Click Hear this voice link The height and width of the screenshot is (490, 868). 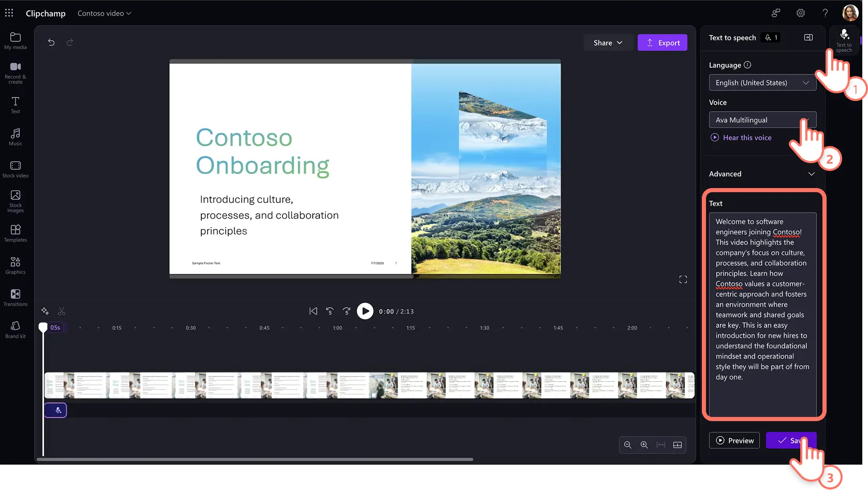click(741, 137)
